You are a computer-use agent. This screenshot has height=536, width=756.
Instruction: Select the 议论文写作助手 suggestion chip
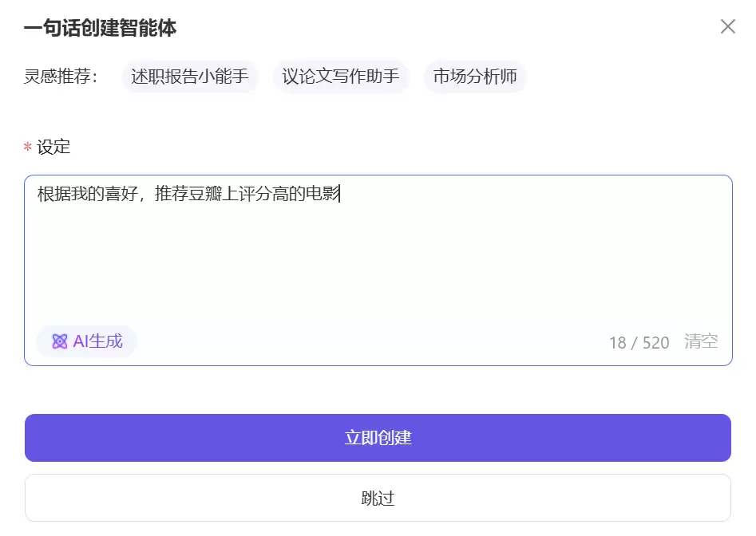[341, 76]
